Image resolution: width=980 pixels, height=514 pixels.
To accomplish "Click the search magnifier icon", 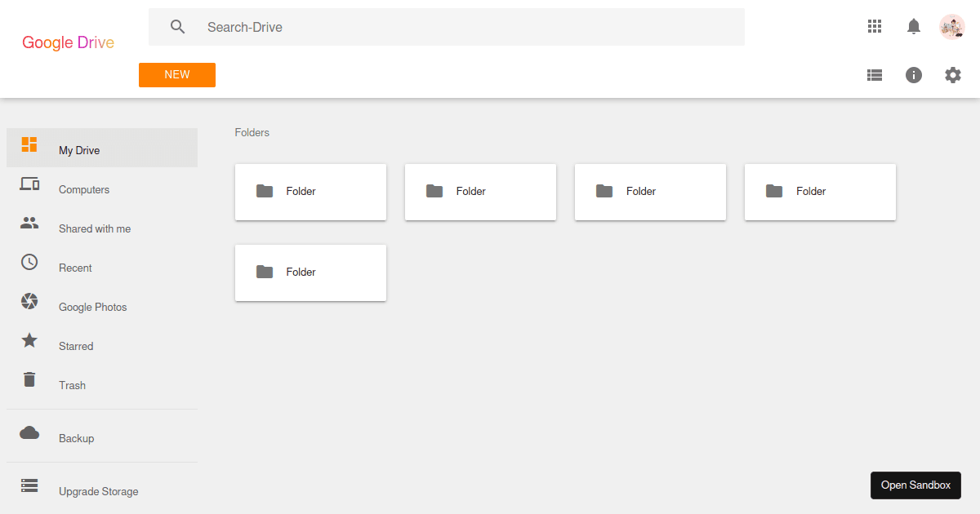I will pos(177,26).
